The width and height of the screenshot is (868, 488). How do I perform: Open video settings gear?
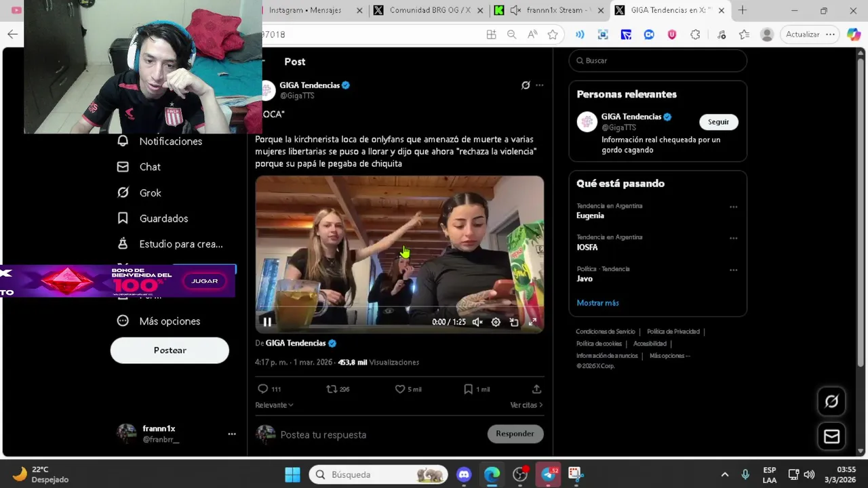click(x=496, y=322)
